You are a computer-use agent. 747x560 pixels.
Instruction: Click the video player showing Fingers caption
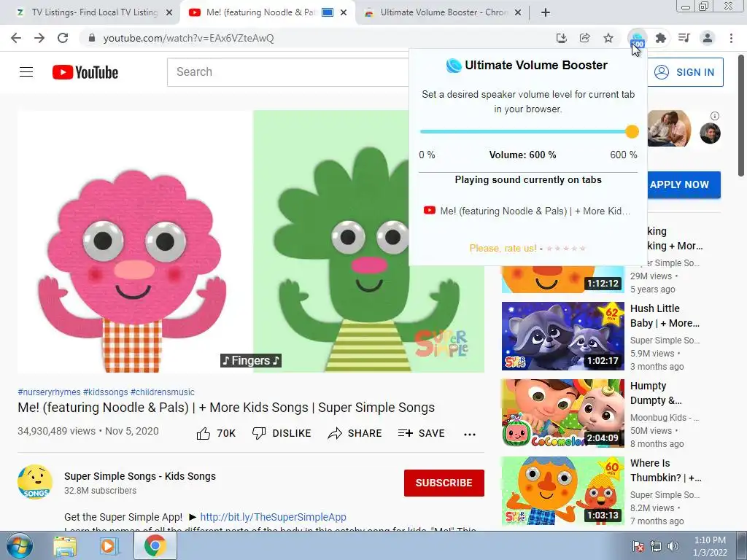[x=251, y=241]
